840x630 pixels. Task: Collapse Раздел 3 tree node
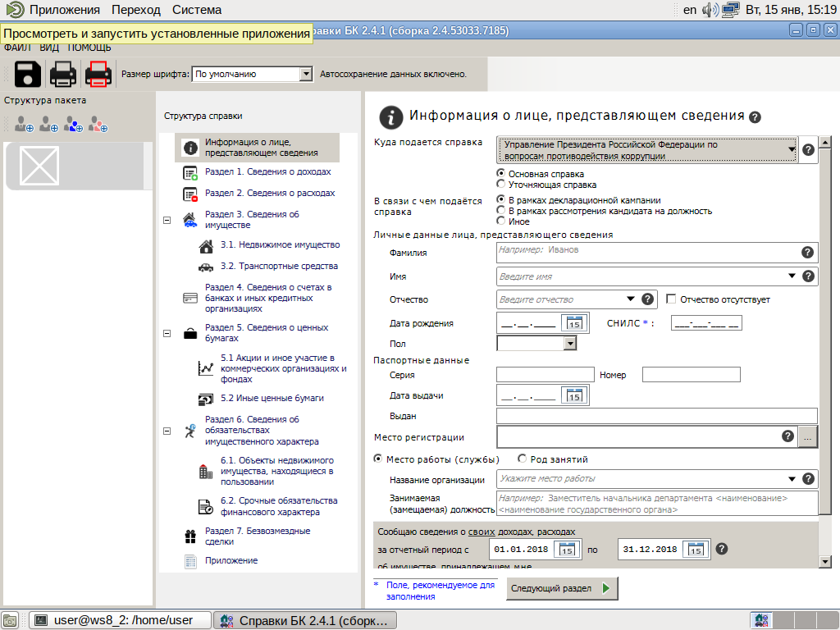coord(167,220)
